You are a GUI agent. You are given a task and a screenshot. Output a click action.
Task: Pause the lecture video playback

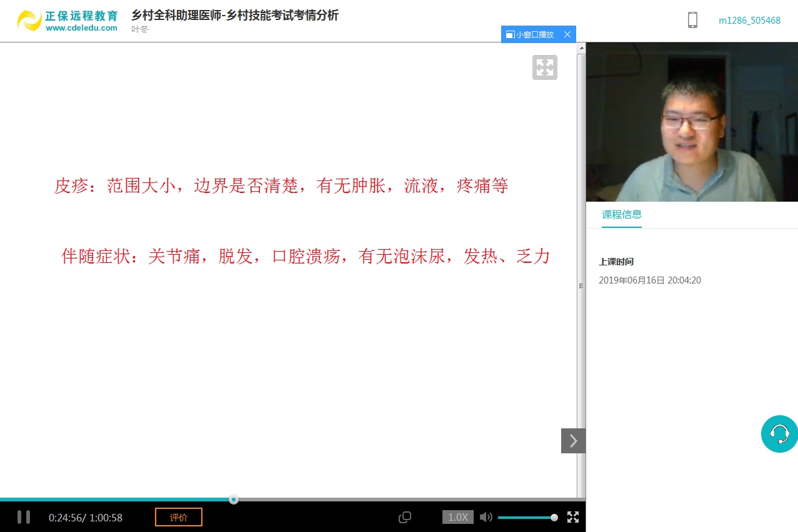tap(24, 517)
